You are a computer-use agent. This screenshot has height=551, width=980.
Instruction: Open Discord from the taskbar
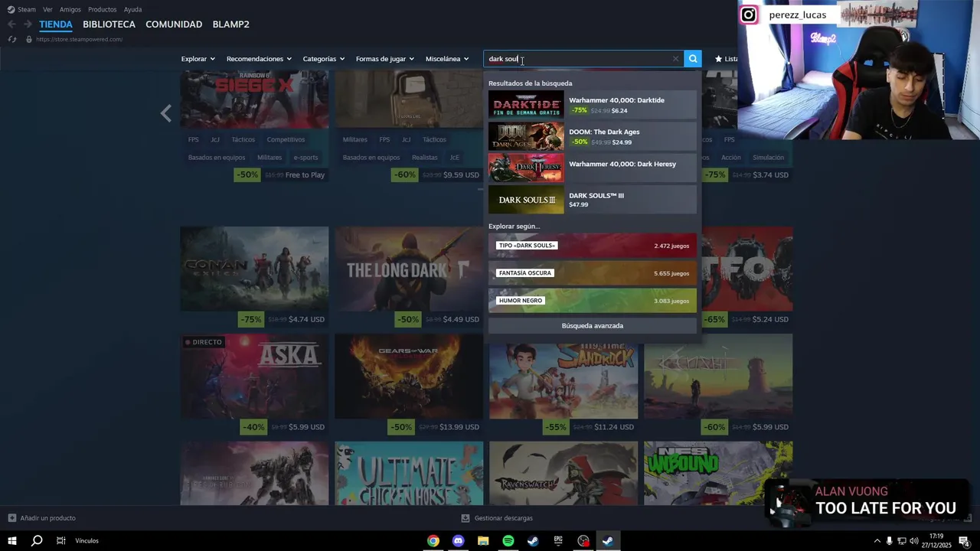click(x=459, y=541)
